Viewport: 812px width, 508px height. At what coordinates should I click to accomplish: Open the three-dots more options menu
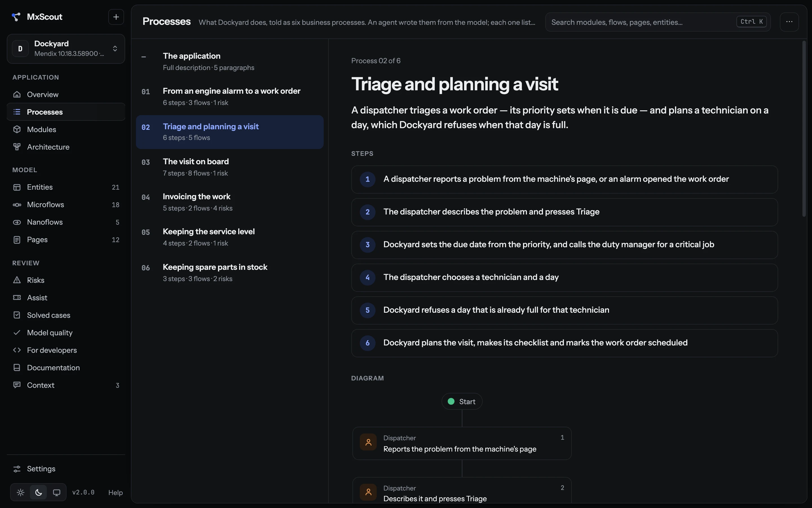click(789, 22)
